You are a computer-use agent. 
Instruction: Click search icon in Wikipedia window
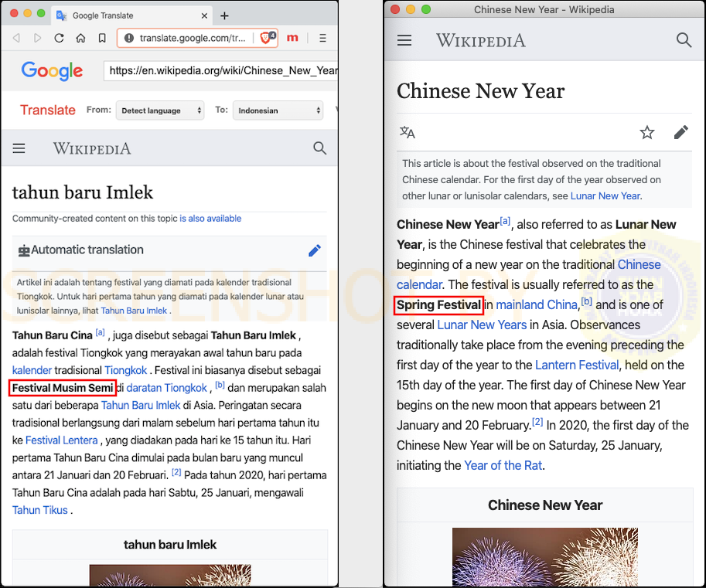coord(684,40)
